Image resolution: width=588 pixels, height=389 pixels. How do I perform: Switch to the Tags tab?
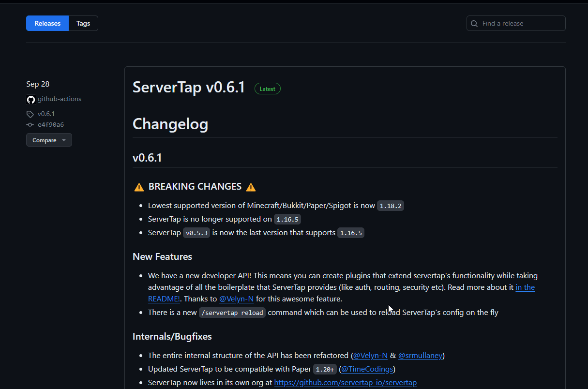[83, 23]
